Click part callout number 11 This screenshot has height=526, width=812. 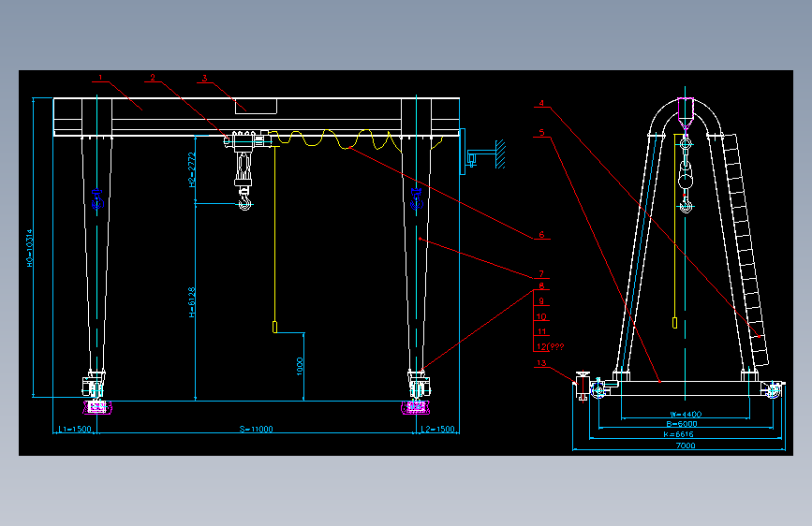tap(541, 332)
